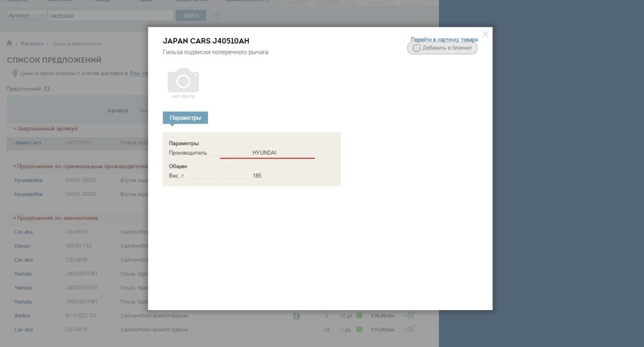Select the Параметры tab
Screen dimensions: 644x347
click(x=185, y=117)
